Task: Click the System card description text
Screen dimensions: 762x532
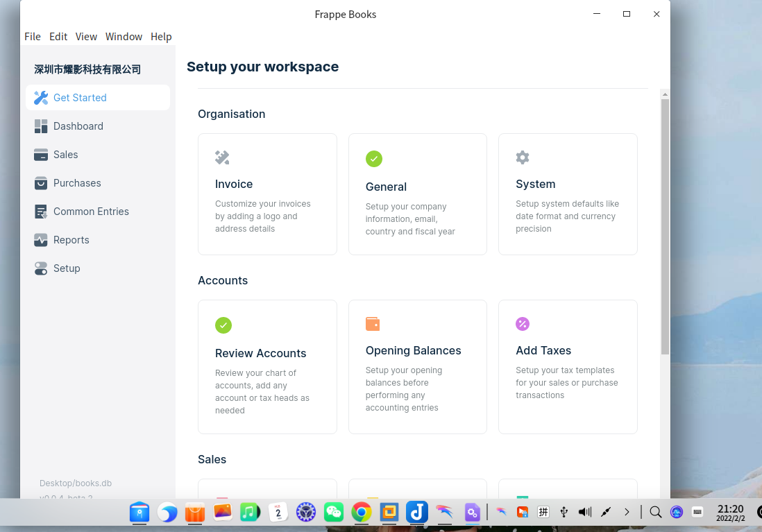Action: point(567,216)
